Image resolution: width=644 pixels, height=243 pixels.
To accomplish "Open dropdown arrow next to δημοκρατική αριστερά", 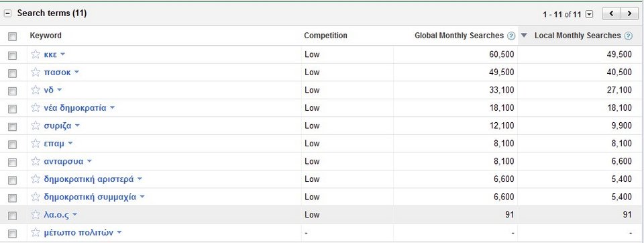I will tap(140, 179).
